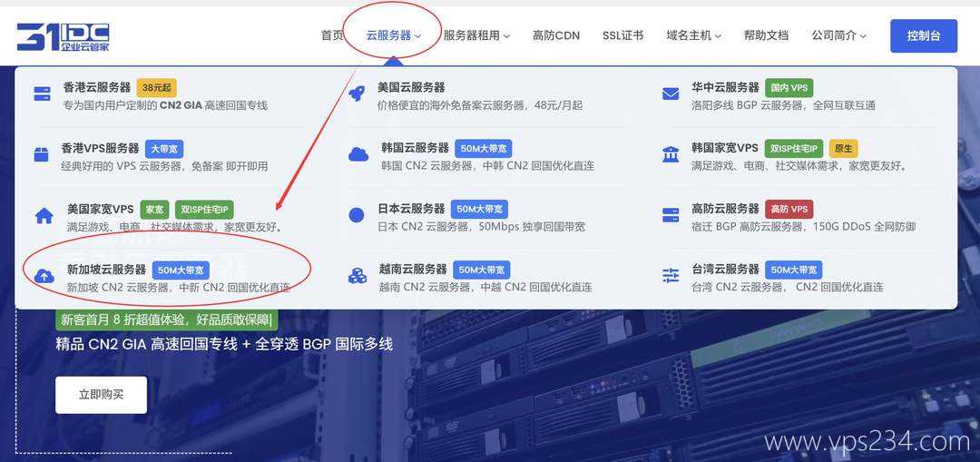Click the 国内 VPS badge
Screen dimensions: 980x462
tap(789, 87)
